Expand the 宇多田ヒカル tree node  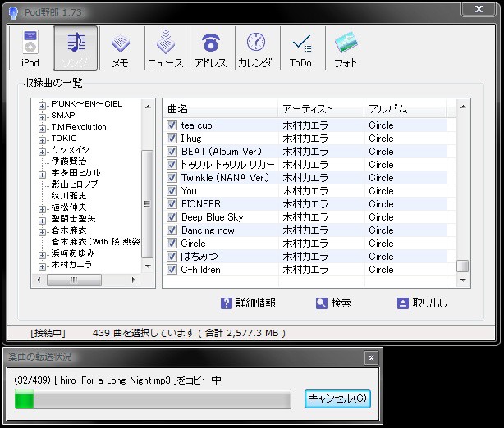(x=42, y=175)
